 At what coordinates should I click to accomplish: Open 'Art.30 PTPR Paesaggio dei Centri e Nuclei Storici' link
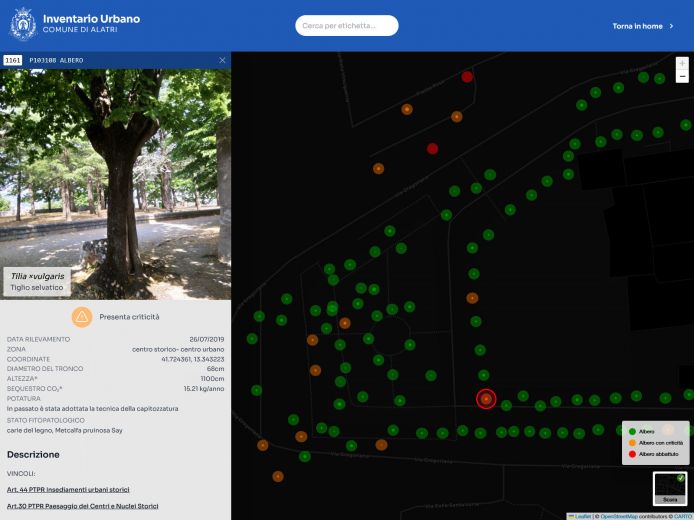tap(82, 506)
